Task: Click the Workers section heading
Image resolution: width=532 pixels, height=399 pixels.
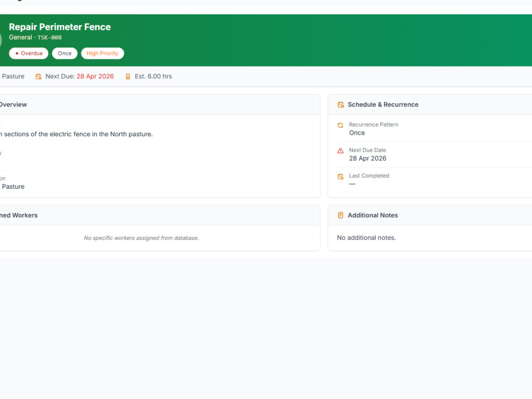Action: click(19, 215)
